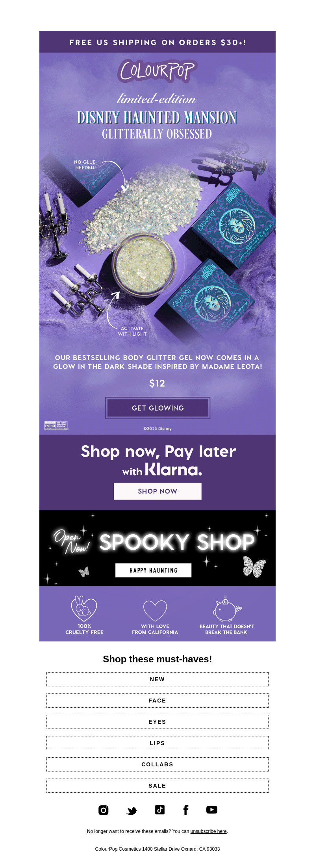This screenshot has height=868, width=315.
Task: Click the free US shipping banner
Action: tap(157, 42)
